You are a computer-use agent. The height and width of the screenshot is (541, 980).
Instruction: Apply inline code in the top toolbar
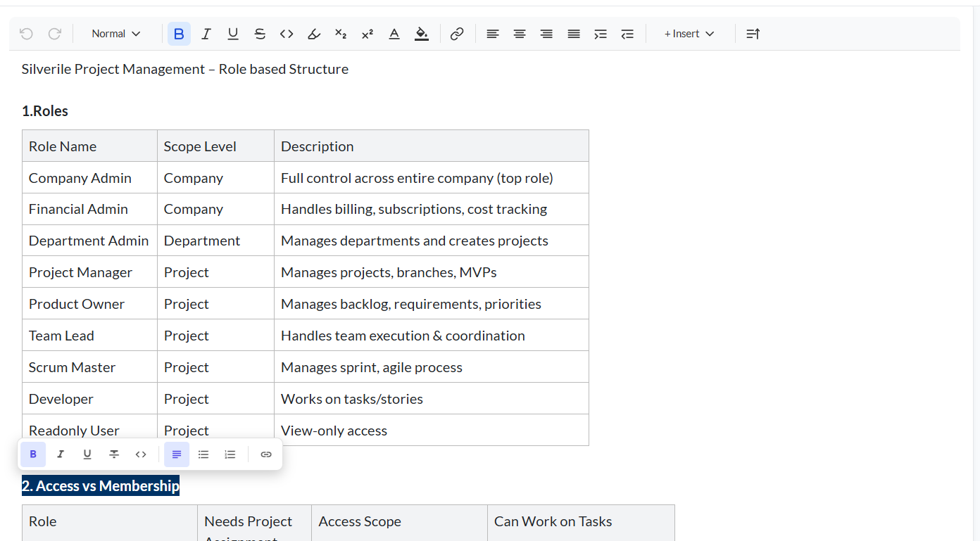(x=287, y=34)
